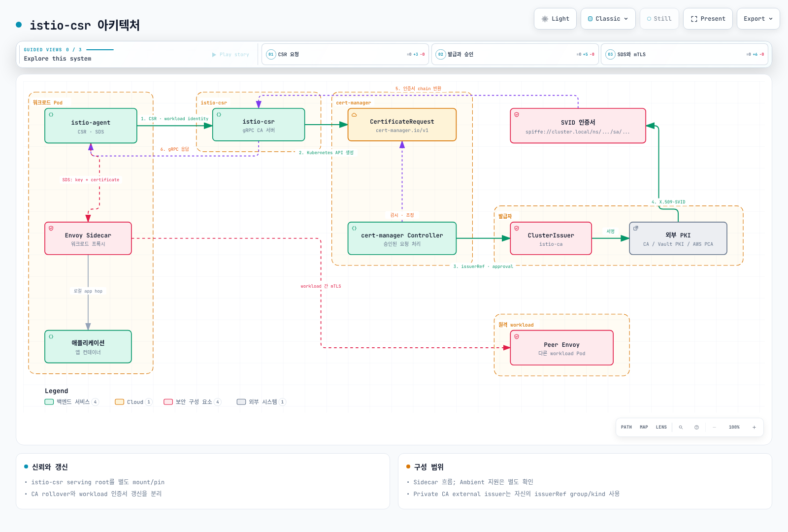Click the shield icon on Peer Envoy node

click(517, 336)
